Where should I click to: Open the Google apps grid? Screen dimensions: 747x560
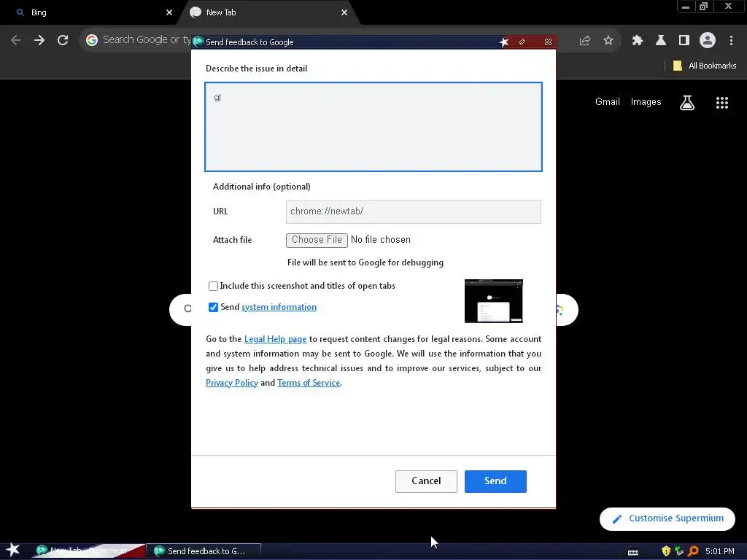click(x=722, y=102)
